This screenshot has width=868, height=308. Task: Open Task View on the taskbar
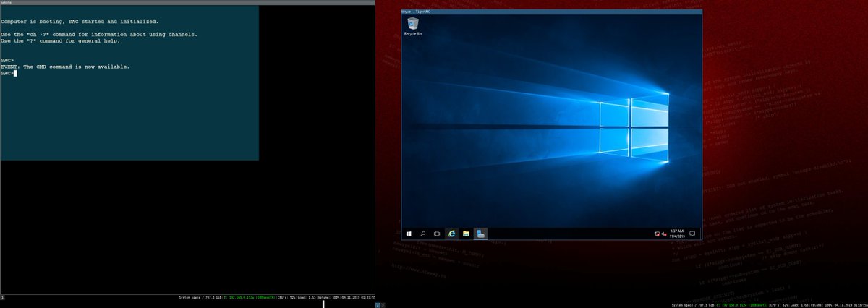436,234
